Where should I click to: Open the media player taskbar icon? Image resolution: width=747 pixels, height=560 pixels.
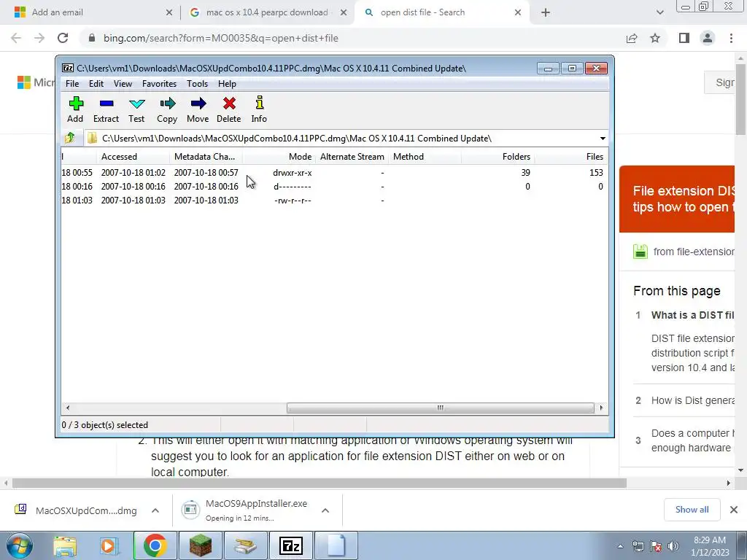109,545
